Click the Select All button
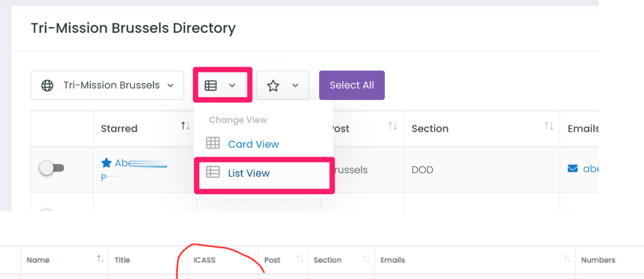Viewport: 644px width, 279px height. coord(352,85)
